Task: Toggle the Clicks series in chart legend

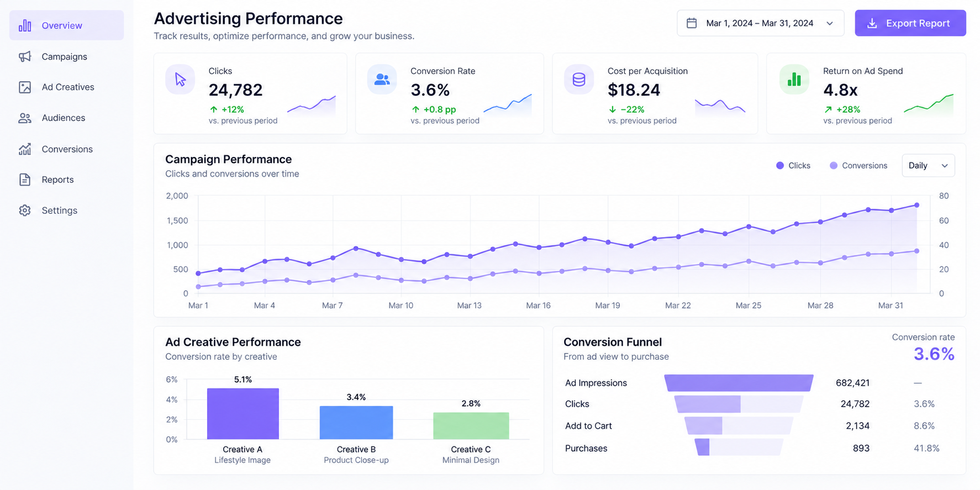Action: pyautogui.click(x=793, y=166)
